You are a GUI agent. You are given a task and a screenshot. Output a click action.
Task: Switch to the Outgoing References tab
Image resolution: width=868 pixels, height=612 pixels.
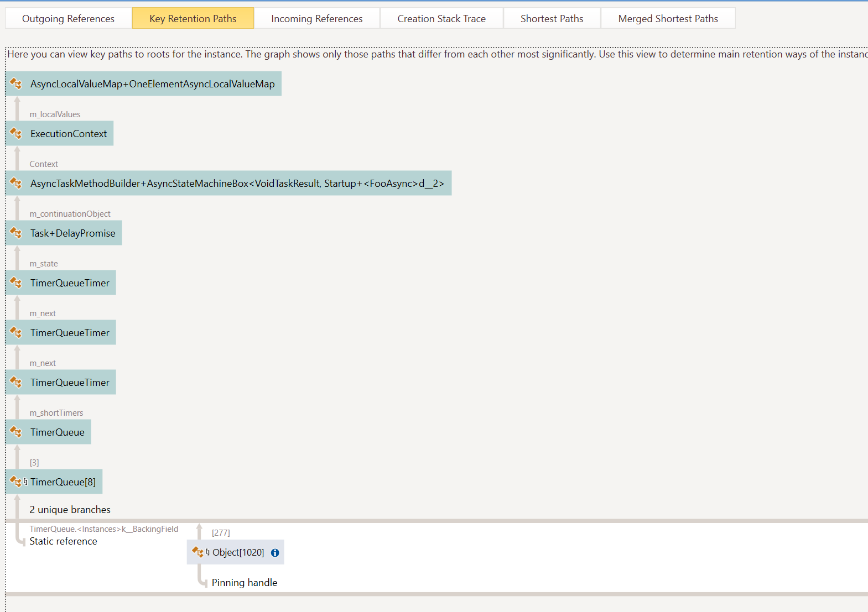tap(69, 18)
